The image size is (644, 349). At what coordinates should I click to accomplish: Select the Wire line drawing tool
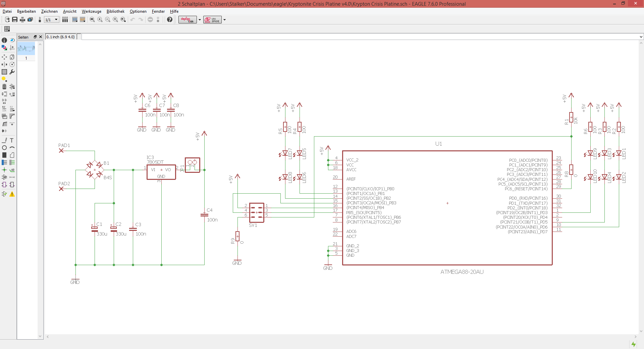(4, 140)
